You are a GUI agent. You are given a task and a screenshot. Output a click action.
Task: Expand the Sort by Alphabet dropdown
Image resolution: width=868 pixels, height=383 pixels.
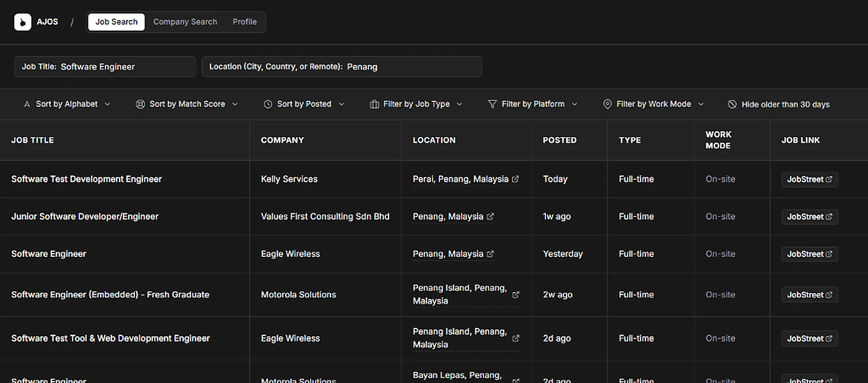[67, 104]
